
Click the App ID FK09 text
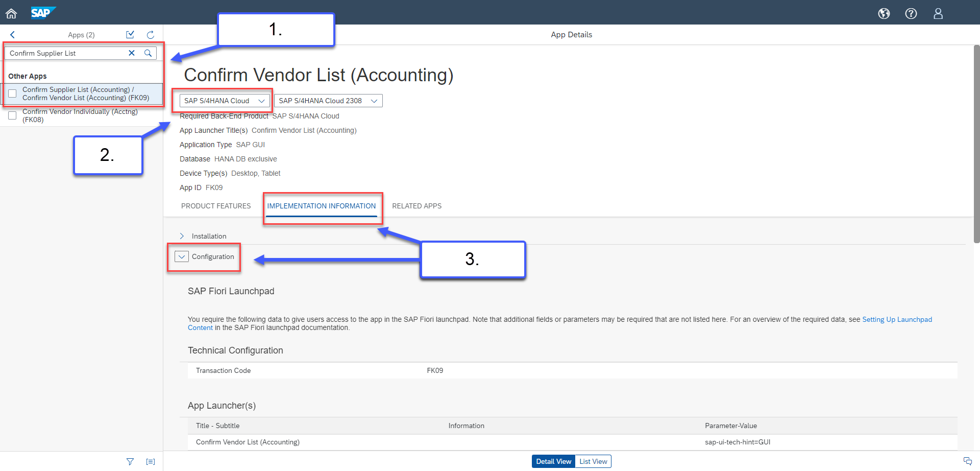pos(201,187)
